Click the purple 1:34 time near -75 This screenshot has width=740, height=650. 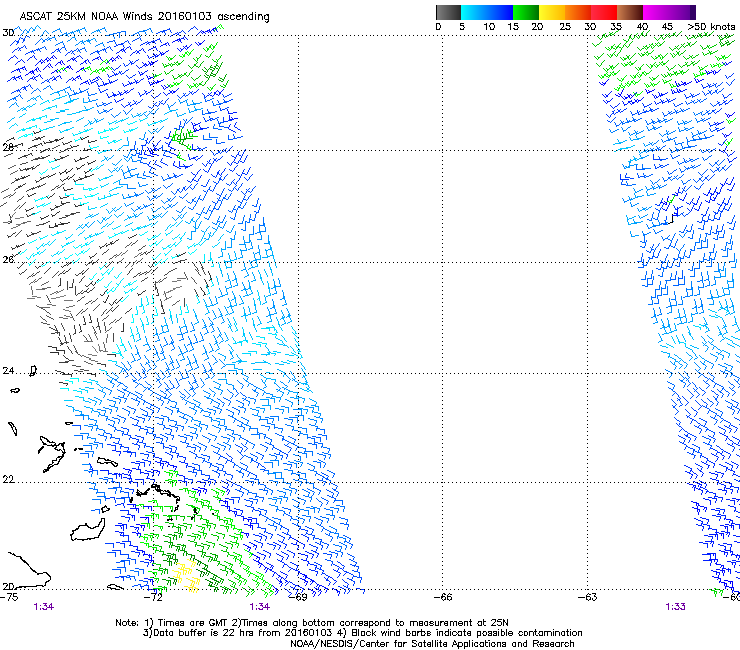[44, 607]
